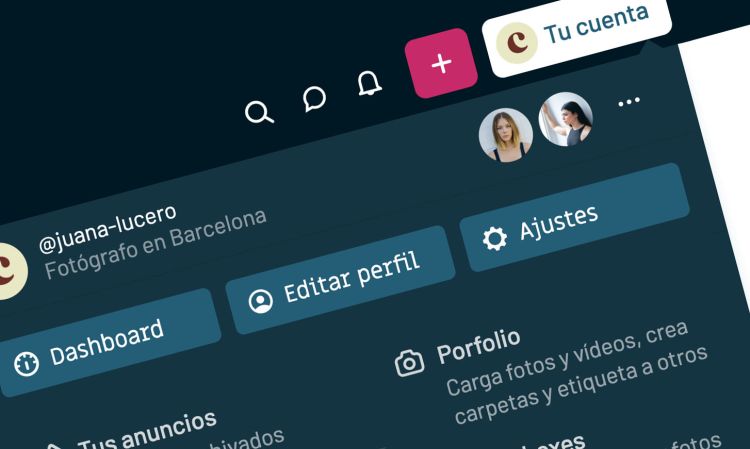Select the dark-haired woman profile thumbnail

[566, 119]
